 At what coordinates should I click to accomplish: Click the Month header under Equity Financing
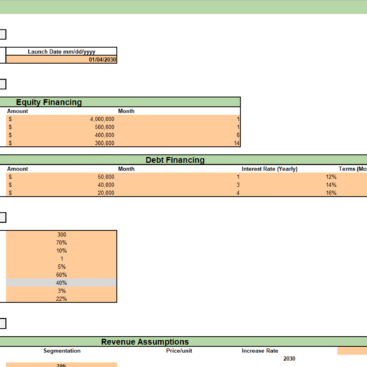point(126,111)
